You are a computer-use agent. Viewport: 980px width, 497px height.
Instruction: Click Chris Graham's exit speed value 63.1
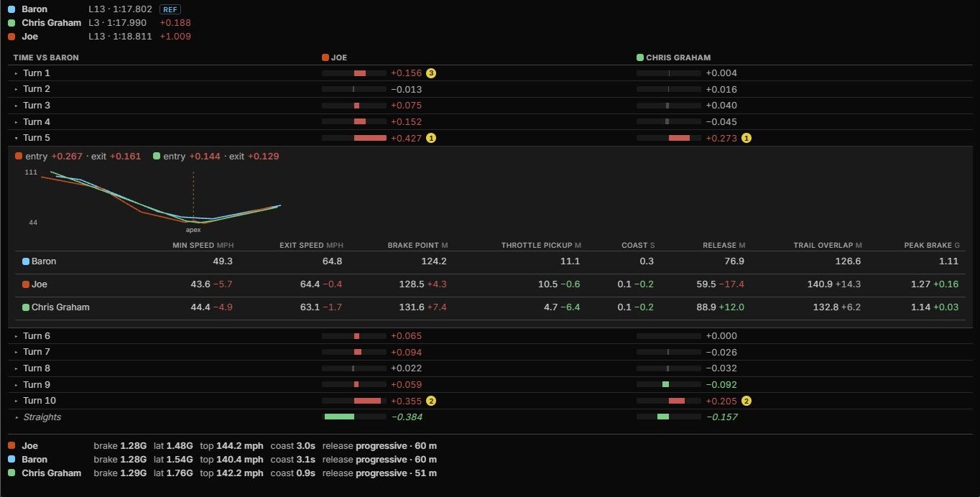pyautogui.click(x=310, y=307)
